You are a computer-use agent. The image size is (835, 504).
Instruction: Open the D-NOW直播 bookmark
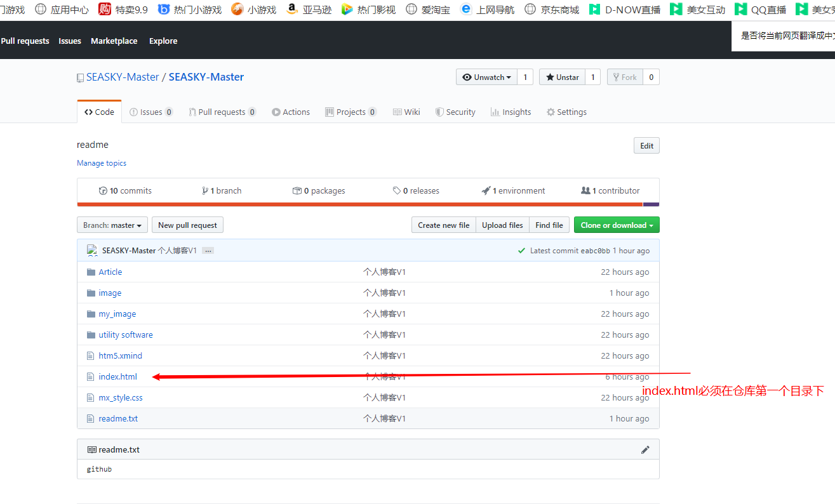(625, 10)
